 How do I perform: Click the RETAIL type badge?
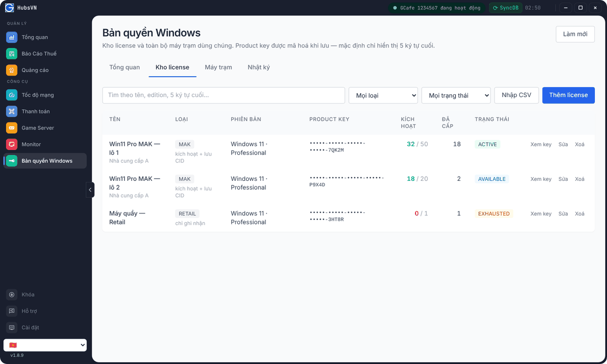pyautogui.click(x=187, y=213)
